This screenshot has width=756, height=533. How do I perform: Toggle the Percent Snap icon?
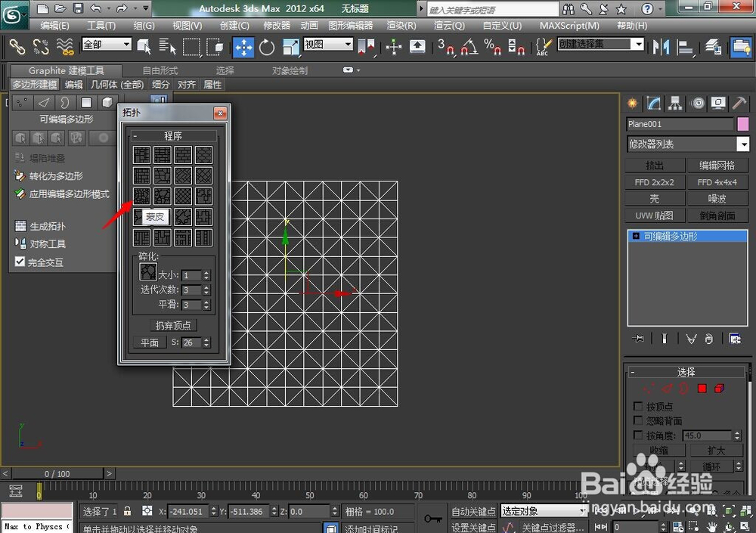pyautogui.click(x=492, y=48)
